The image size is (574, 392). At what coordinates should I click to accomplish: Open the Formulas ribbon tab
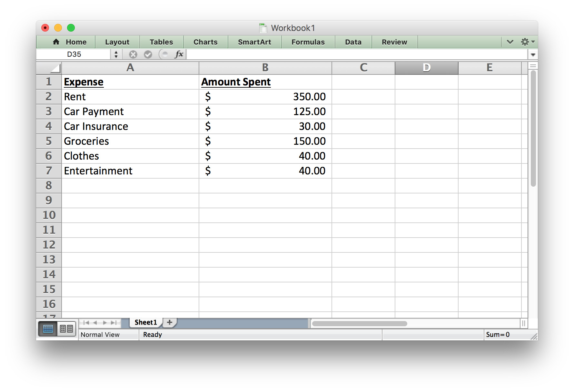(x=308, y=42)
